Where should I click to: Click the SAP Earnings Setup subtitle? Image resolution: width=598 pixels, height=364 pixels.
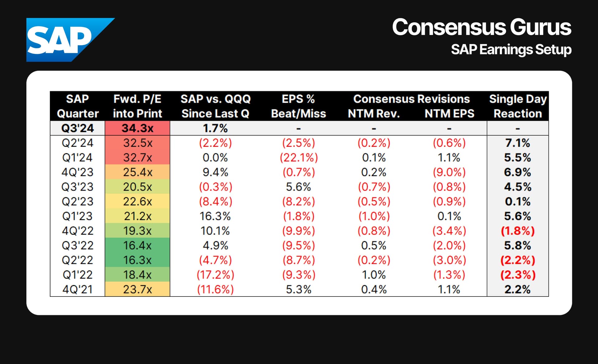511,50
